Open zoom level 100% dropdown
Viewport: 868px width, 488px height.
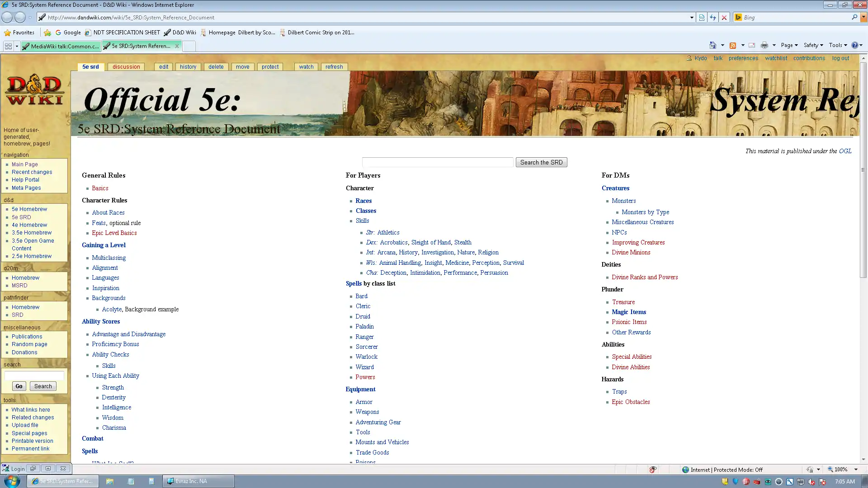[856, 469]
